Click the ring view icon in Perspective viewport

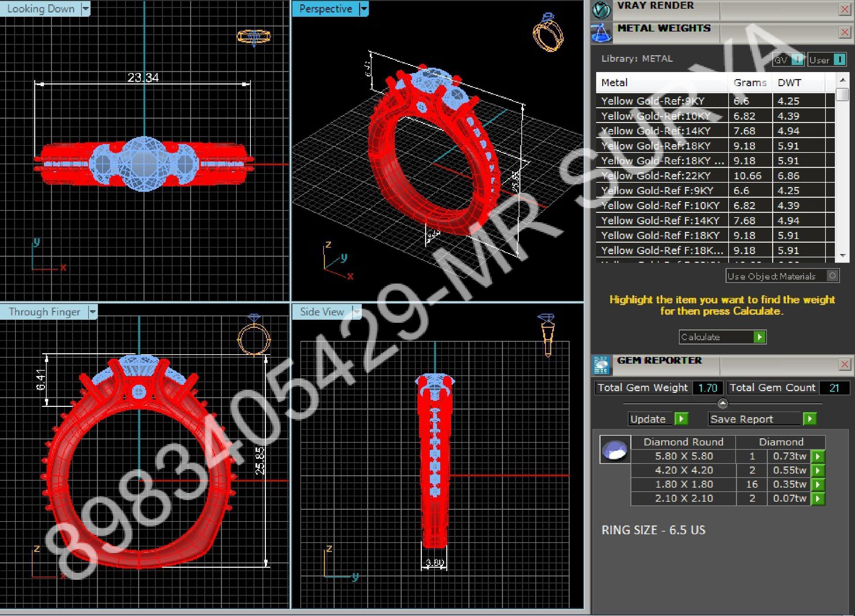coord(548,33)
